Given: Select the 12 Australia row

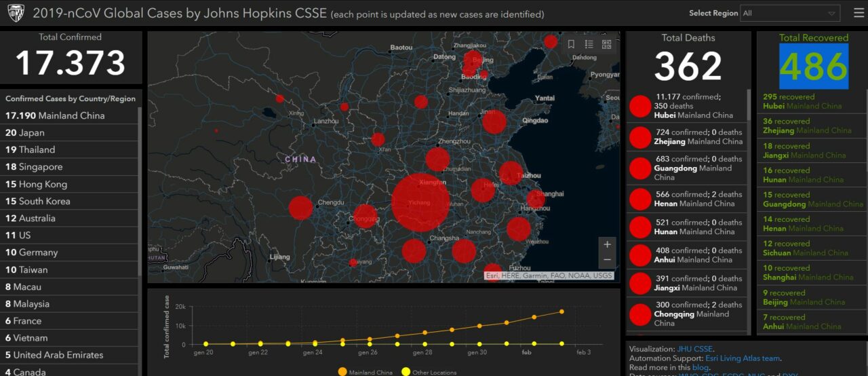Looking at the screenshot, I should pos(69,218).
